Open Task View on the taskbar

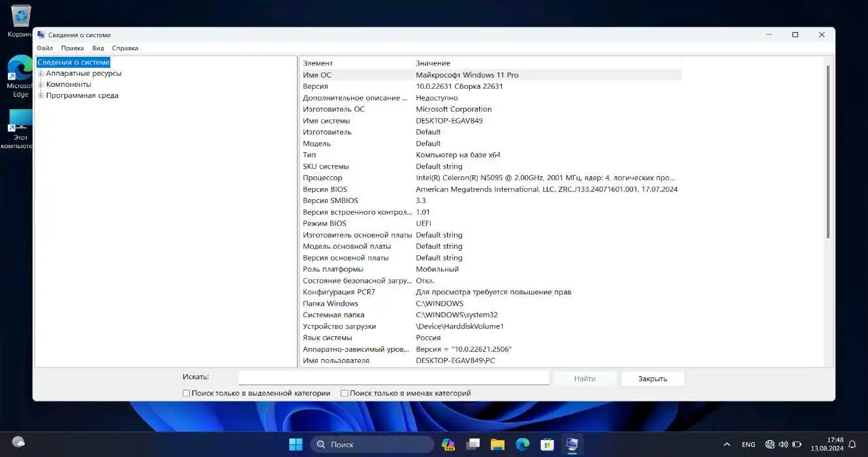pos(473,445)
